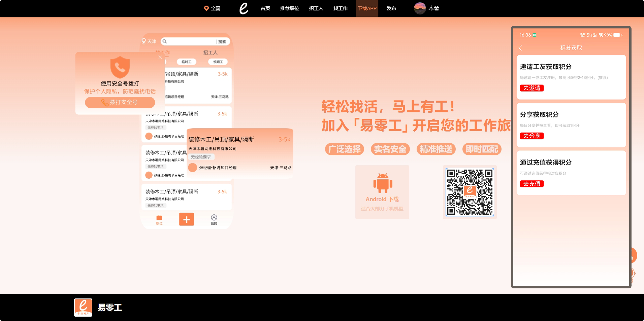This screenshot has width=644, height=321.
Task: Click the 全国 region label
Action: 216,8
